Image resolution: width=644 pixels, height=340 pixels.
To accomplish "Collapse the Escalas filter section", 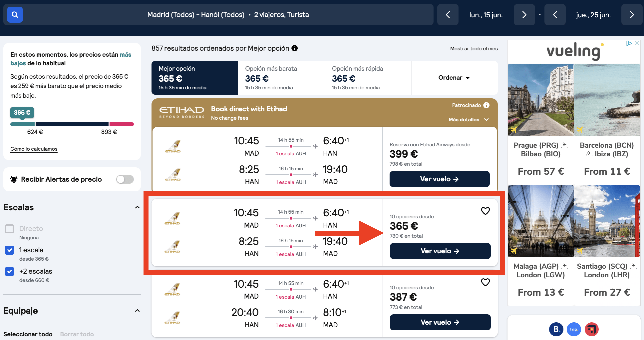I will [137, 207].
